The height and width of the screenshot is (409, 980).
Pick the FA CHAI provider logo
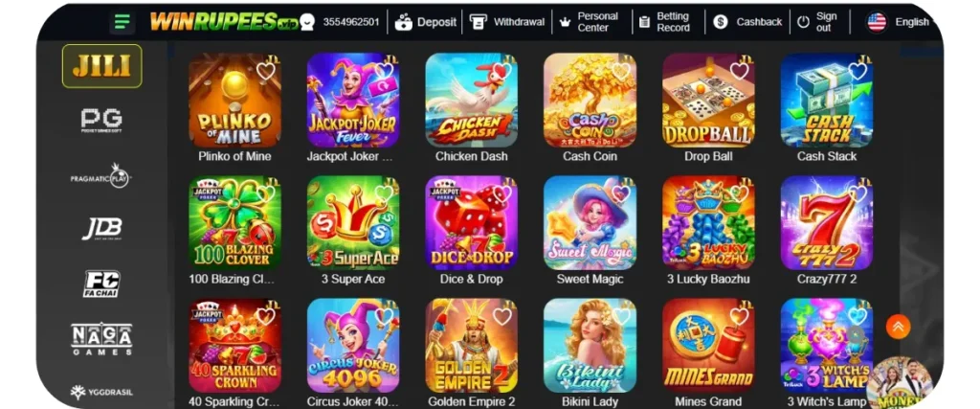(x=101, y=284)
